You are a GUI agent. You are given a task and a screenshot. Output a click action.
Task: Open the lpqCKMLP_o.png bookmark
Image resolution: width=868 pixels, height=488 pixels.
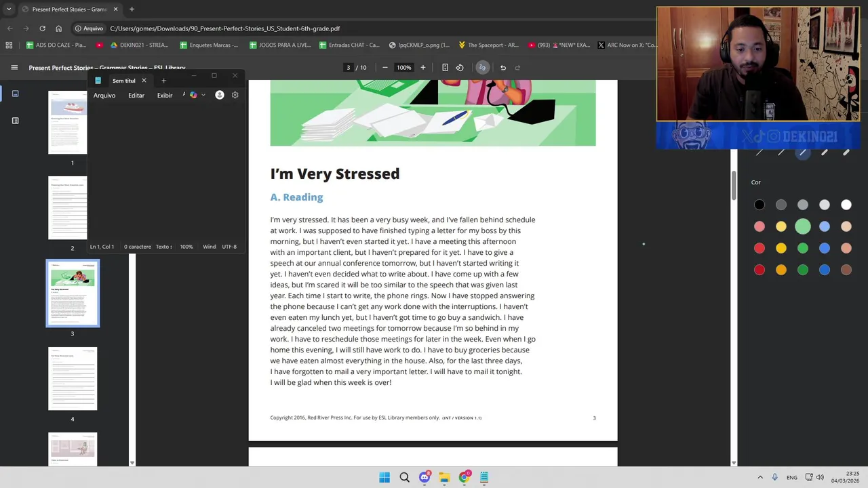419,45
